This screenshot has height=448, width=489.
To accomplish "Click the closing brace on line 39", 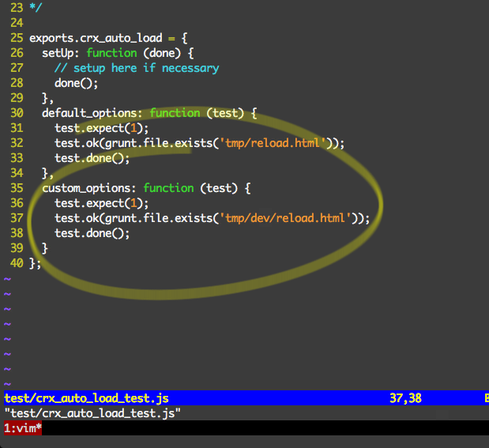I will click(45, 248).
